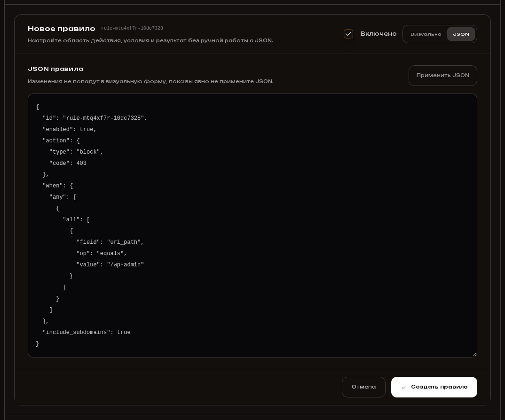Click the Включено label text

(378, 34)
